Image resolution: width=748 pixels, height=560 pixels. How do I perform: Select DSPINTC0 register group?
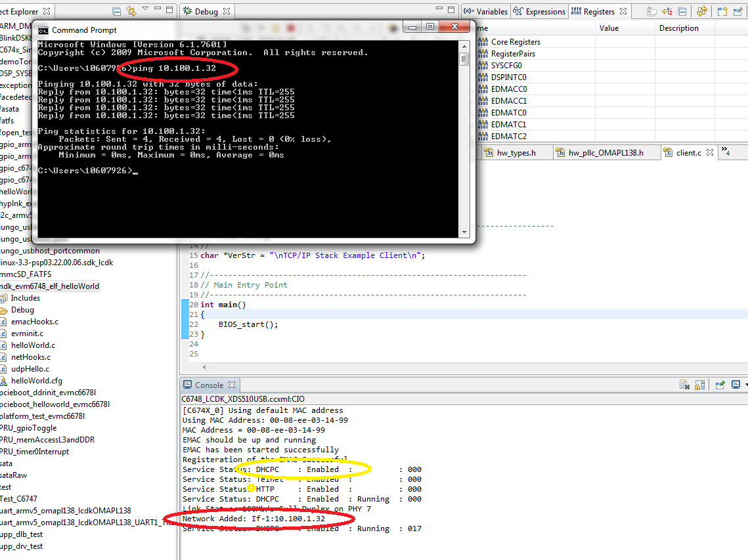pos(509,77)
